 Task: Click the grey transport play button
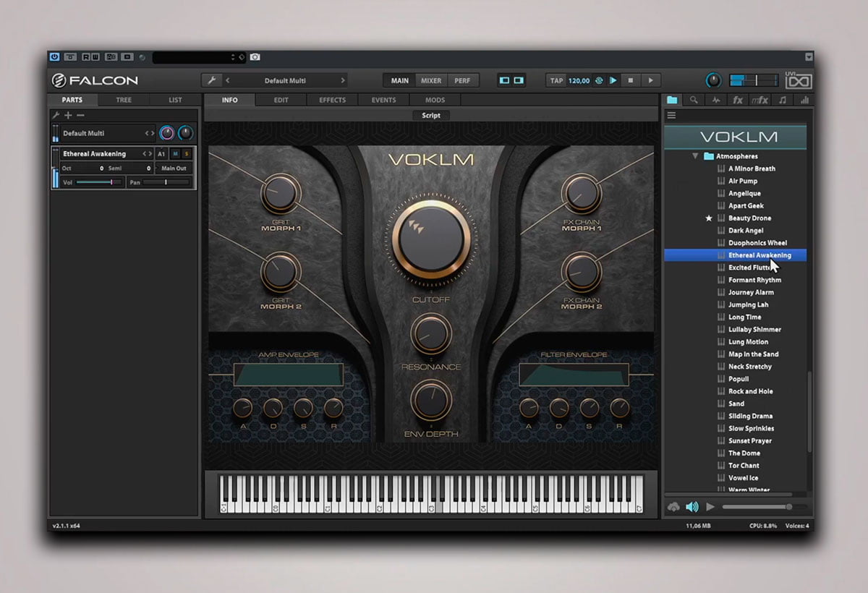click(x=650, y=80)
